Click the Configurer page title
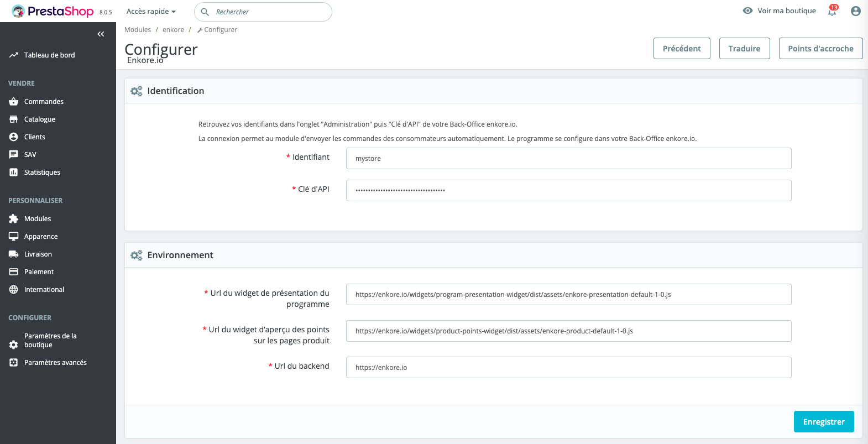 [161, 49]
